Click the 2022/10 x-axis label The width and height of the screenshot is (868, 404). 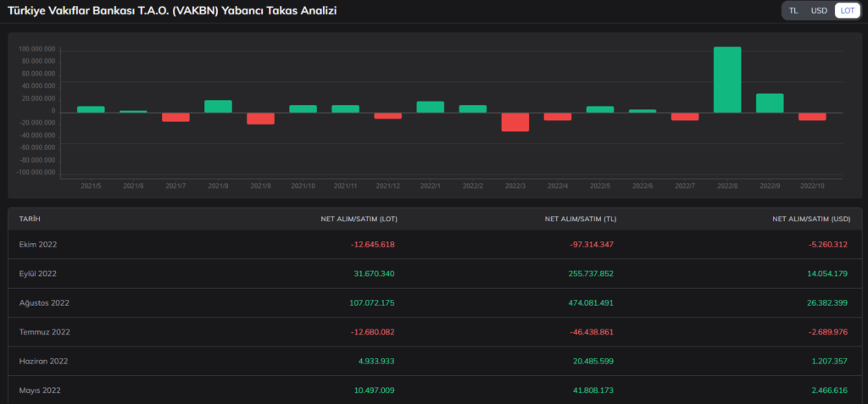812,186
